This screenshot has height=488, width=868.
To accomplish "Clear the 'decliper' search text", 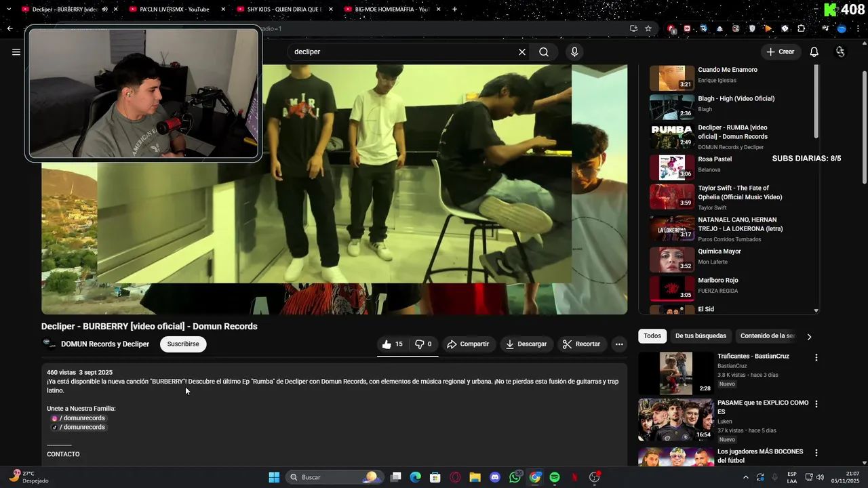I will [522, 52].
